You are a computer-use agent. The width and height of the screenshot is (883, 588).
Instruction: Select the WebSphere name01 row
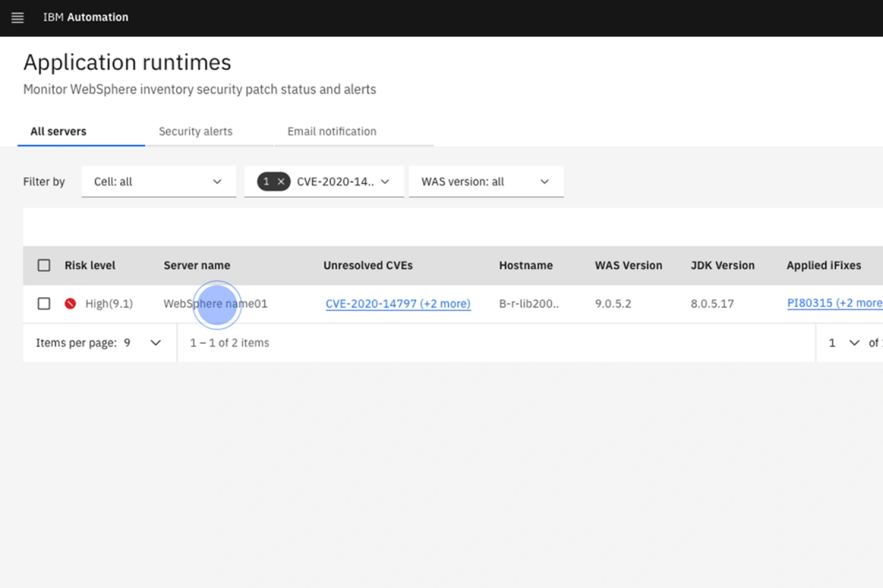[216, 303]
